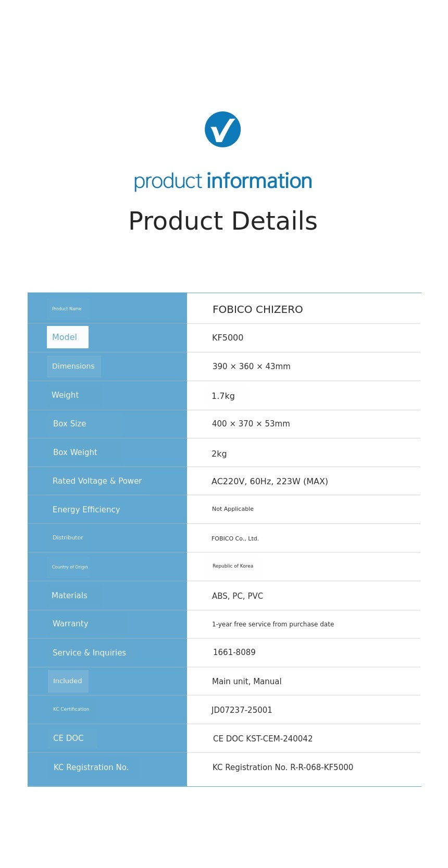Click the Distributor value FOBICO Co., Ltd.
The height and width of the screenshot is (868, 448).
(x=235, y=539)
